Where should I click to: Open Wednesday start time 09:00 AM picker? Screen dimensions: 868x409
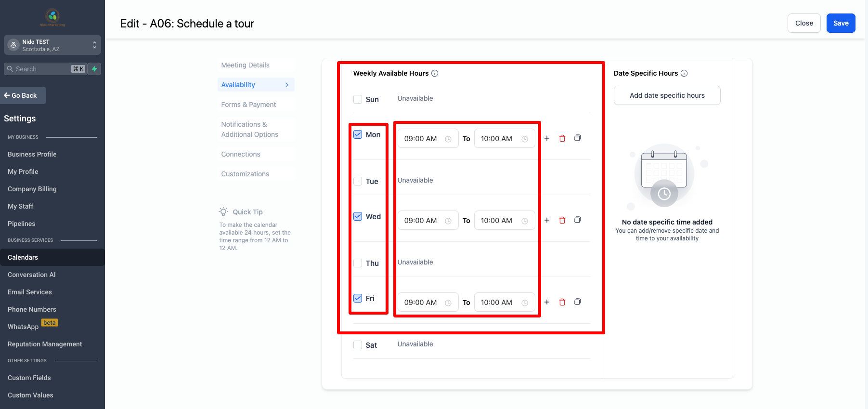coord(428,221)
